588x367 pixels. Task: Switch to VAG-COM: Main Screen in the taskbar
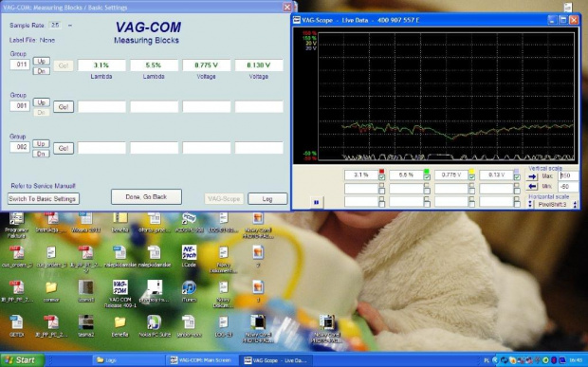point(201,360)
